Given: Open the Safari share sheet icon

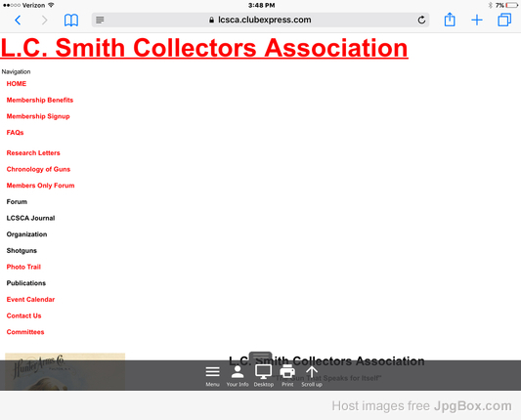Looking at the screenshot, I should coord(450,20).
